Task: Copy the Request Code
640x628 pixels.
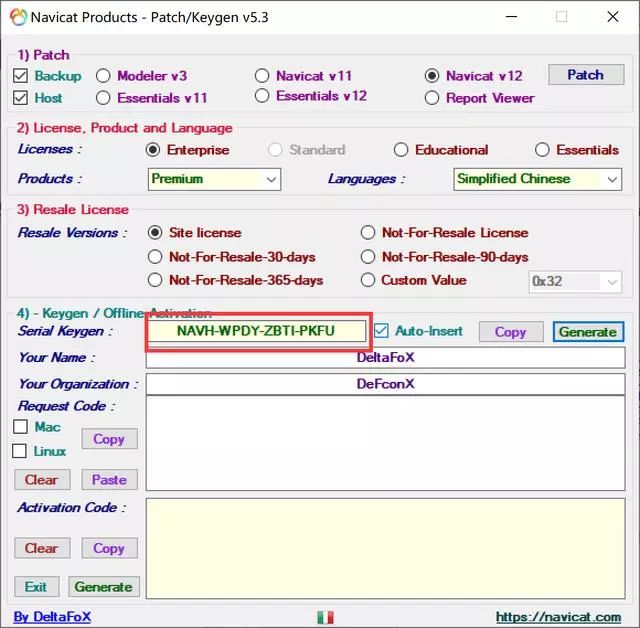Action: [109, 439]
